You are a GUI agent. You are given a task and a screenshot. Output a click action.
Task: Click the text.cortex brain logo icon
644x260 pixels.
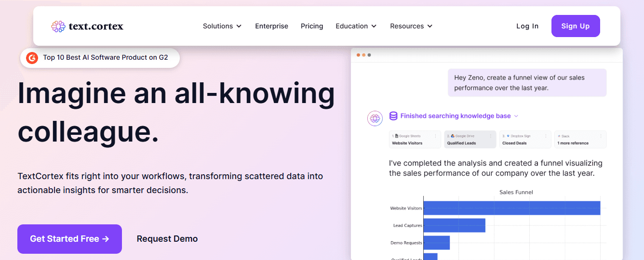tap(58, 26)
